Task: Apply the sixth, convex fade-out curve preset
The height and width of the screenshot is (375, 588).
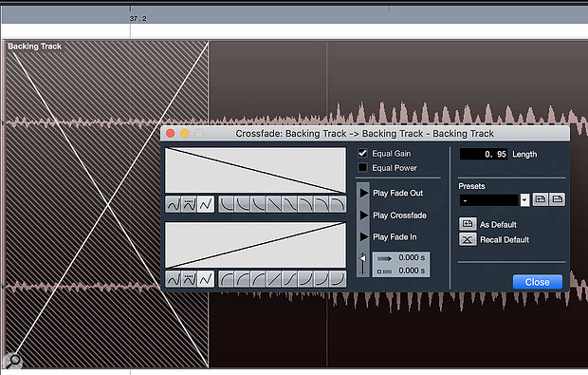Action: [305, 204]
